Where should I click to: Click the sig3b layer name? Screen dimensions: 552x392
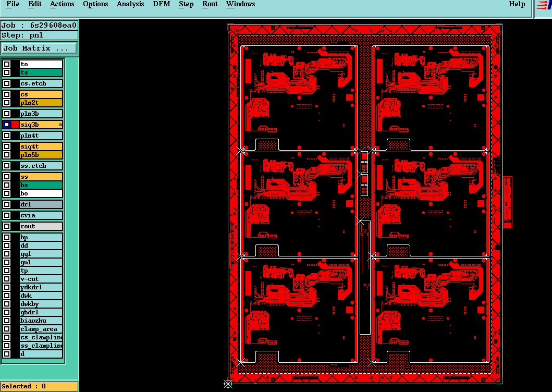point(41,125)
